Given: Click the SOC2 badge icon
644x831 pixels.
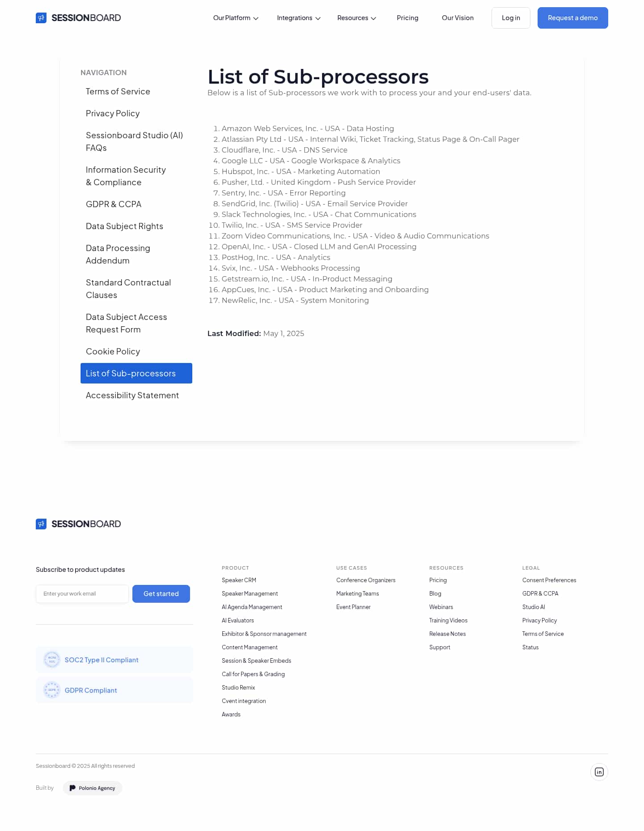Looking at the screenshot, I should tap(52, 660).
